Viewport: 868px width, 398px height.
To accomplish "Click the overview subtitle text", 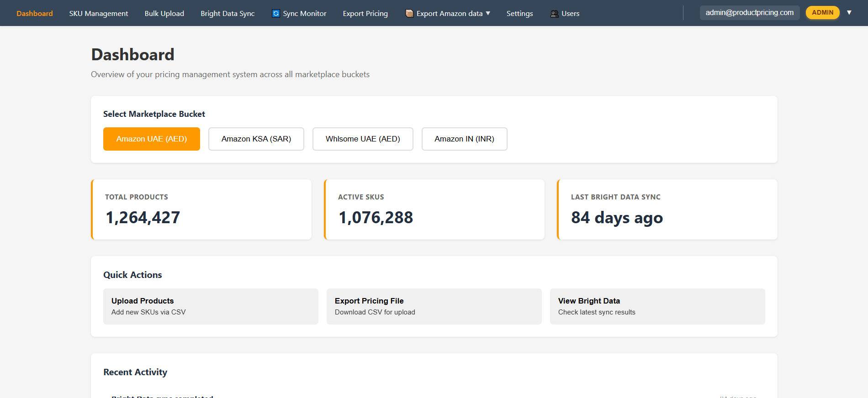I will tap(230, 74).
